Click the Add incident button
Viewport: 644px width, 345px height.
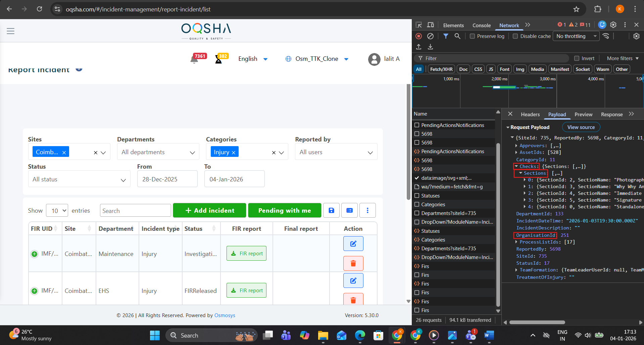(x=209, y=210)
